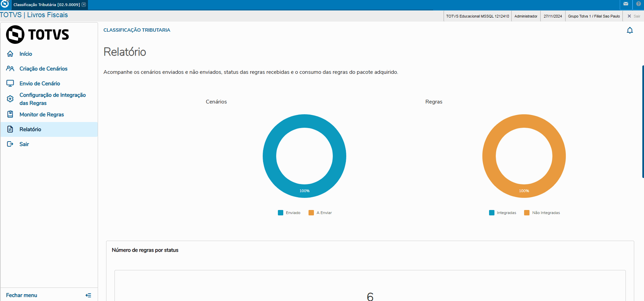The height and width of the screenshot is (301, 644).
Task: Click the Acompanhe os cenários description text
Action: click(251, 72)
